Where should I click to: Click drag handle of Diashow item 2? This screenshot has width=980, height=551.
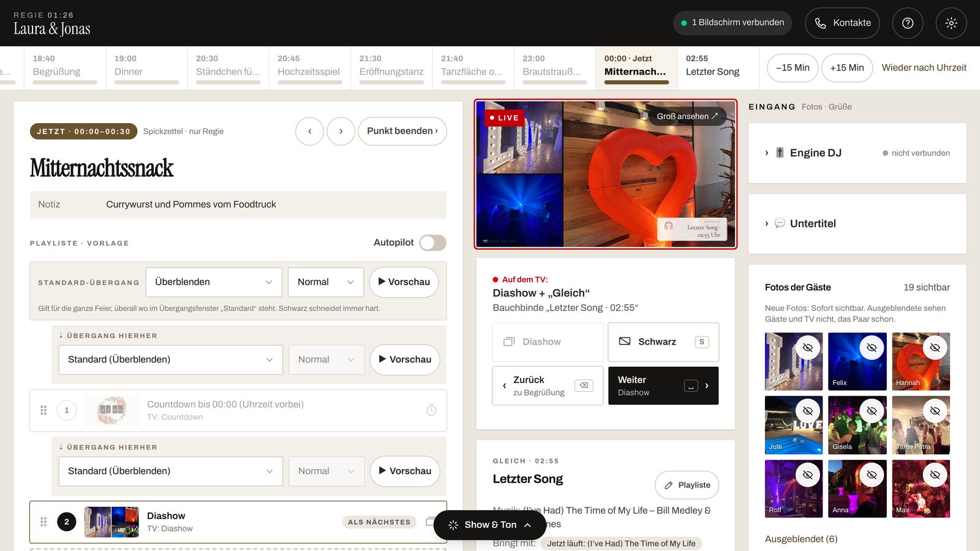43,522
